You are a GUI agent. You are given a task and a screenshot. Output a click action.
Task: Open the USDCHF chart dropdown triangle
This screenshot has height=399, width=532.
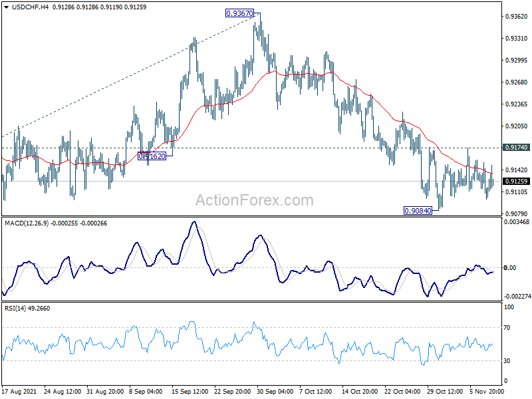(x=6, y=7)
